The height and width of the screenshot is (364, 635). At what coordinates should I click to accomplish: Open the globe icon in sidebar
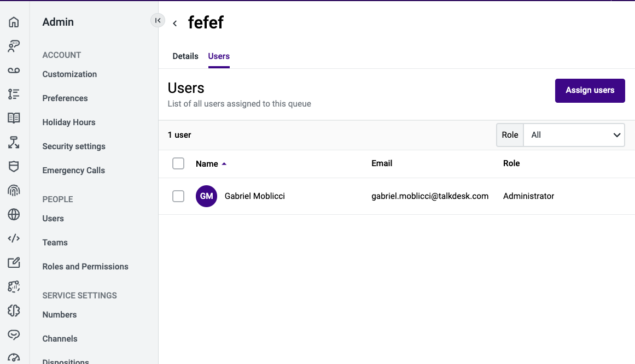click(14, 215)
